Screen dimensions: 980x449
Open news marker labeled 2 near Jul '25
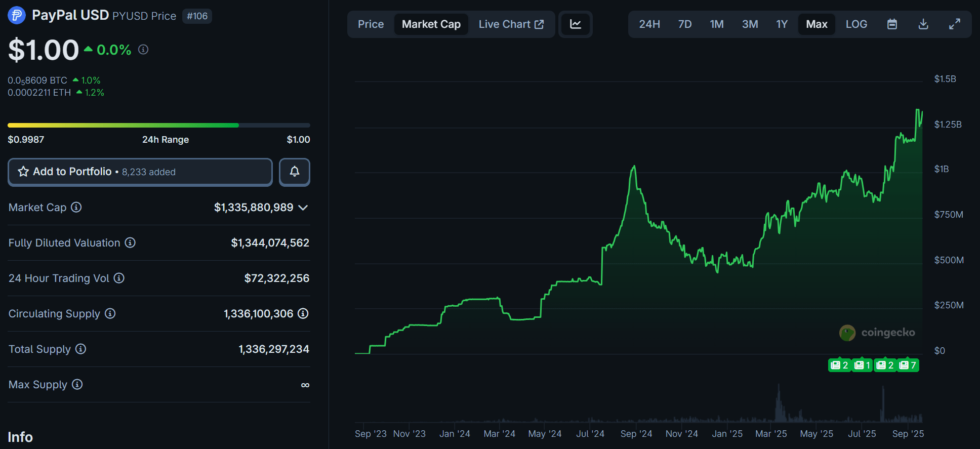885,365
